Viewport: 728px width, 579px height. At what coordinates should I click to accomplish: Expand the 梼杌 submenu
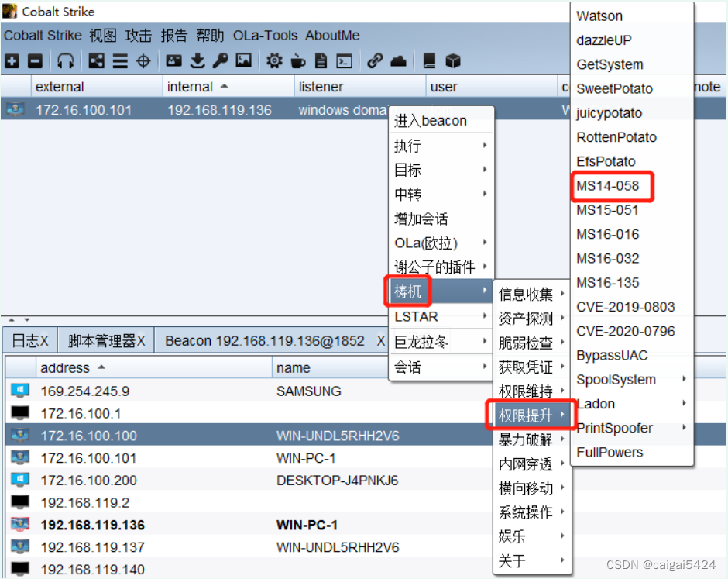[x=441, y=291]
